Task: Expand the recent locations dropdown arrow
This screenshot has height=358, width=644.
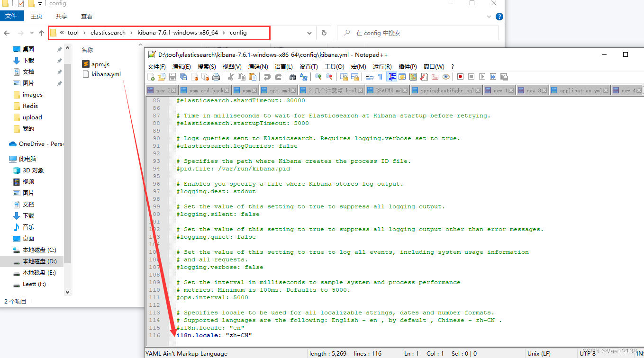Action: [x=32, y=33]
